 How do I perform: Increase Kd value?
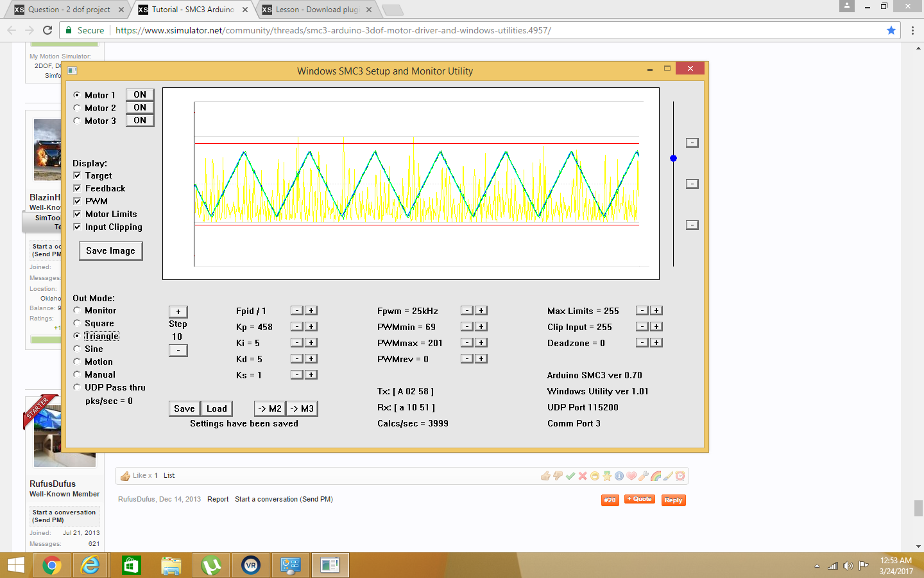coord(311,359)
